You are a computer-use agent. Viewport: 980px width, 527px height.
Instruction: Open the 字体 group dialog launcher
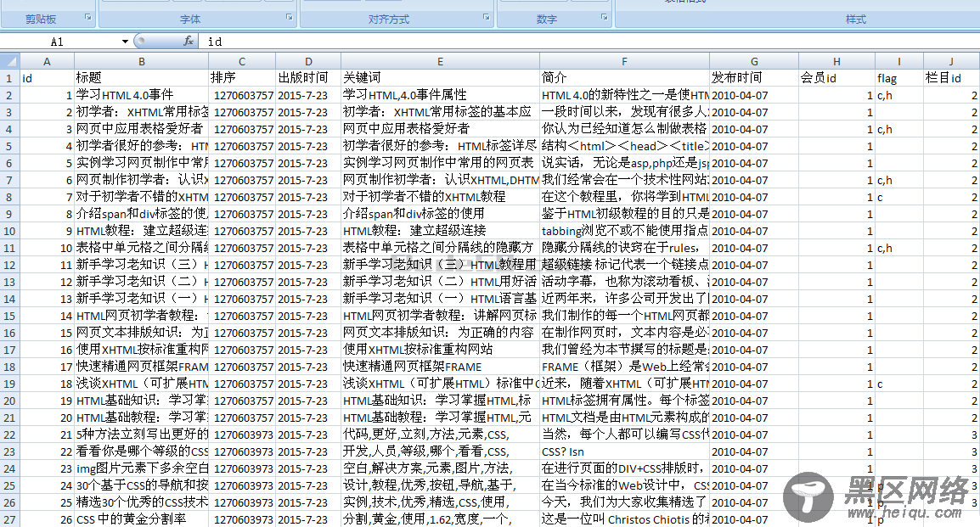(290, 18)
